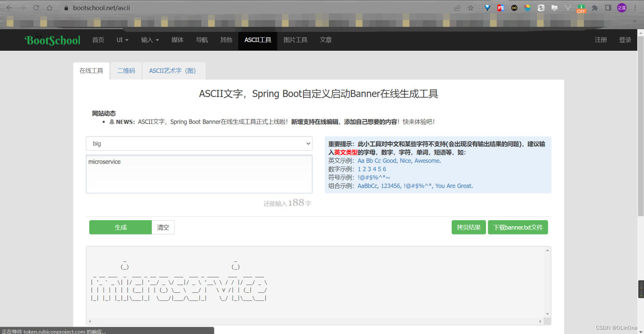Viewport: 644px width, 334px height.
Task: Expand the 输入 dropdown menu
Action: (150, 40)
